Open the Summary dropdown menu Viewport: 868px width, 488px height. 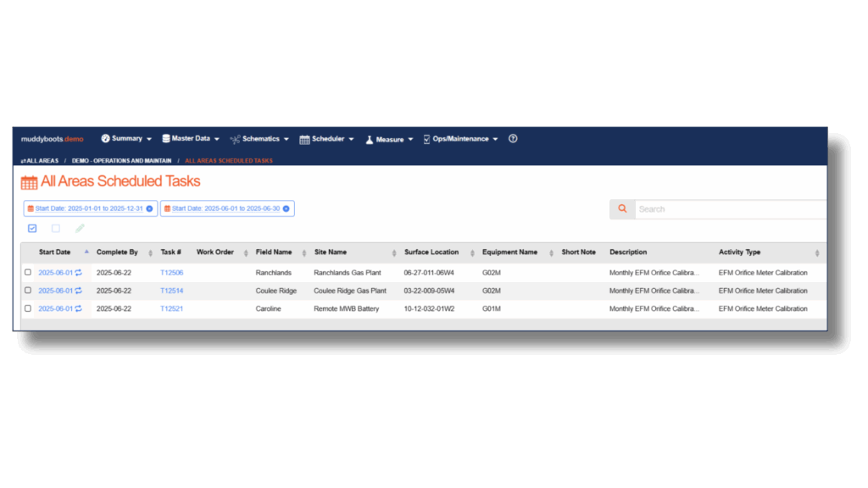[126, 139]
